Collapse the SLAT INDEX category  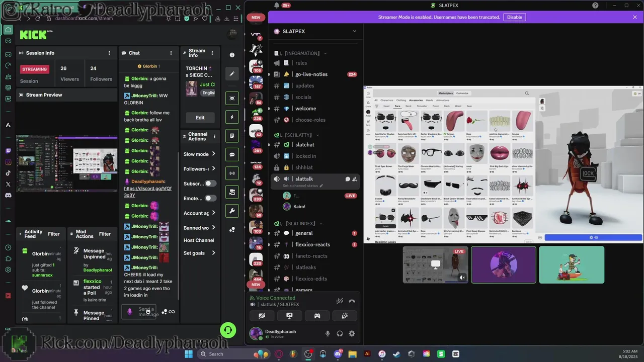(x=298, y=223)
